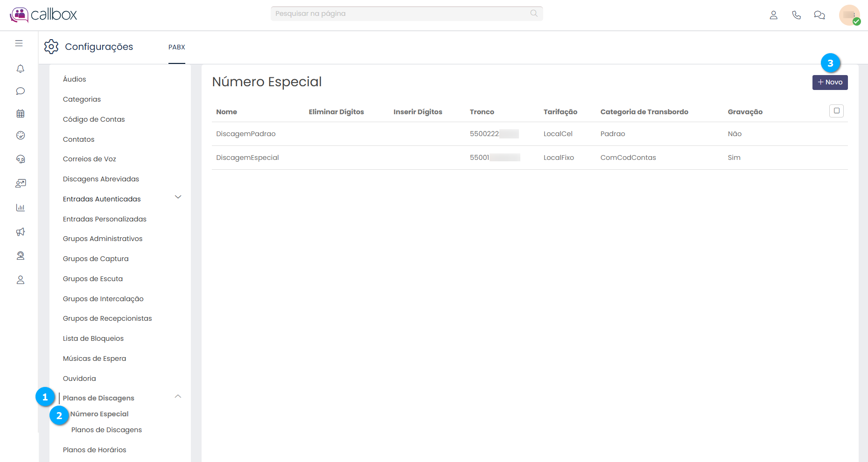
Task: Open the Lista de Bloqueios menu item
Action: [x=93, y=338]
